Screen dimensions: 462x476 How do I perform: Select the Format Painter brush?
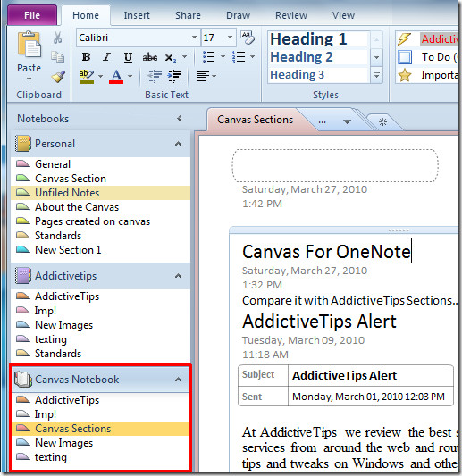tap(58, 77)
